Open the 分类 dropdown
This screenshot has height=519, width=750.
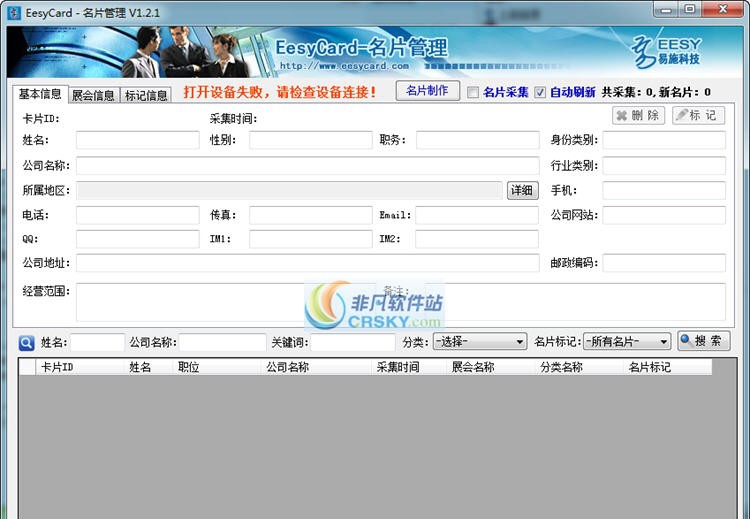pyautogui.click(x=480, y=342)
